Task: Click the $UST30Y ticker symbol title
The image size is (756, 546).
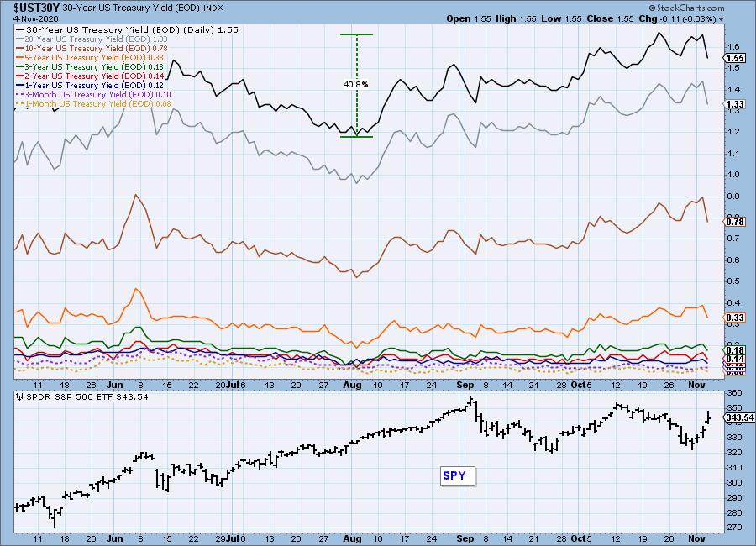Action: (37, 8)
